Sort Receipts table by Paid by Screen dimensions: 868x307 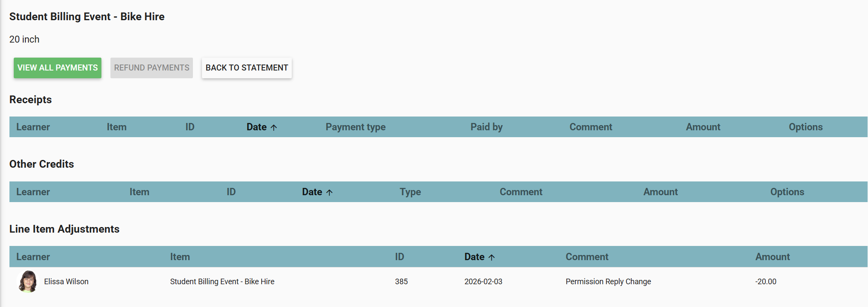point(486,127)
